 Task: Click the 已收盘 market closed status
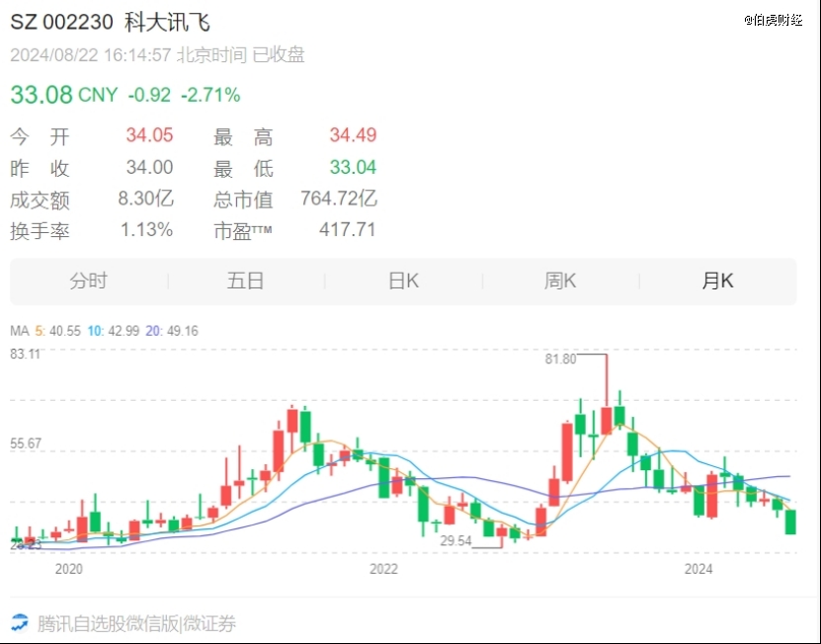click(278, 55)
